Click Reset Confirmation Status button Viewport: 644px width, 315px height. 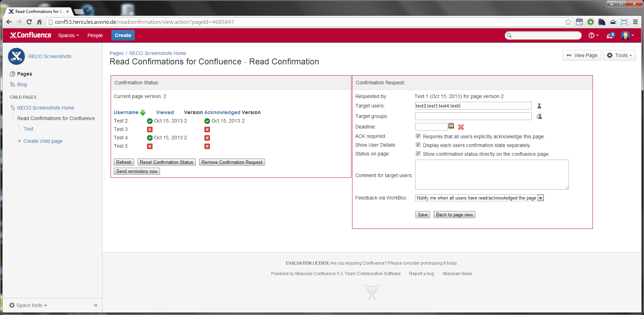(167, 162)
